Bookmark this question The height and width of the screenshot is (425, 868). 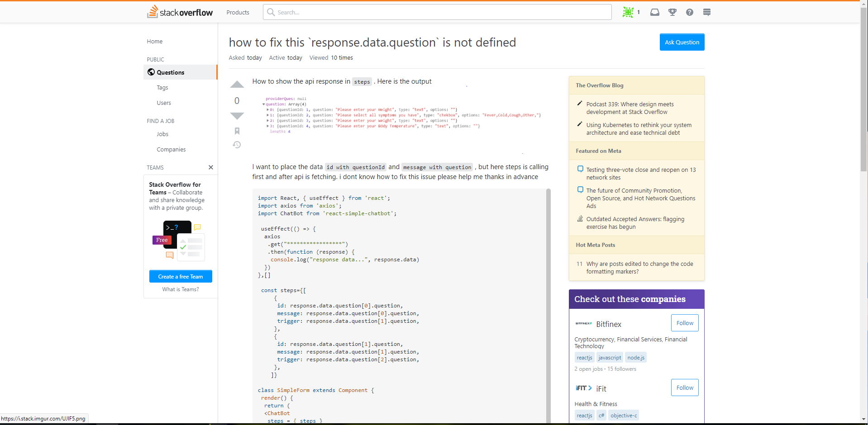237,131
